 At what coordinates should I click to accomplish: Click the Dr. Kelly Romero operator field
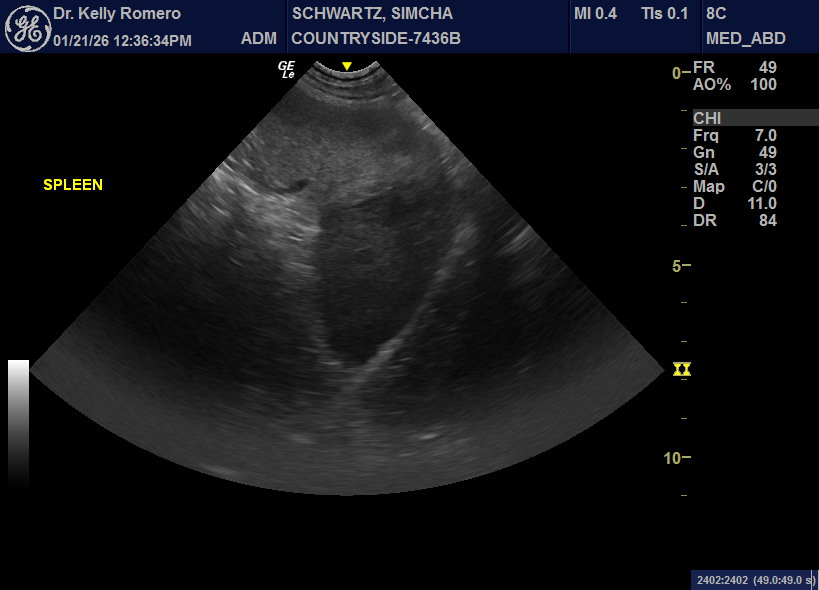[117, 14]
